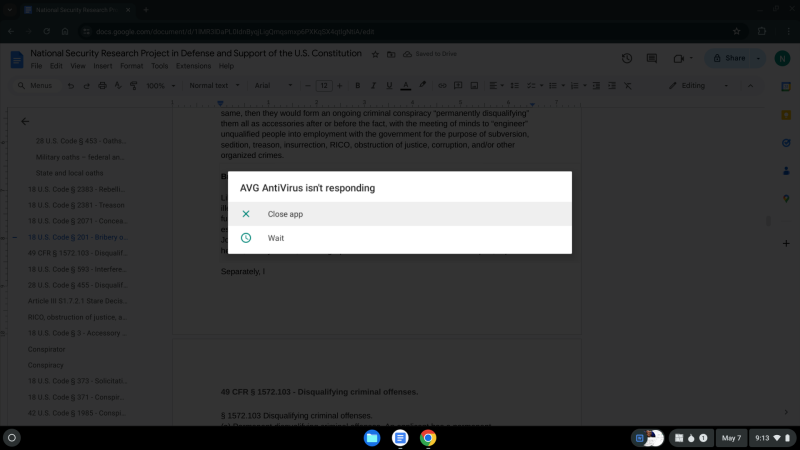Open the Google account avatar N
Screen dimensions: 800x450
782,58
